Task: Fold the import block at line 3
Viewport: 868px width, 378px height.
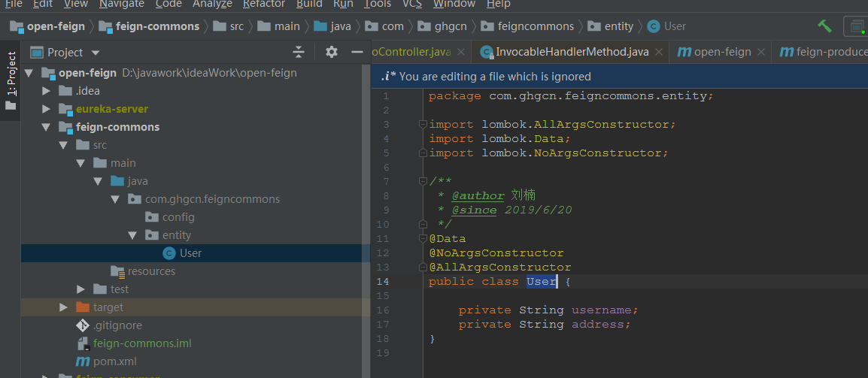Action: point(423,124)
